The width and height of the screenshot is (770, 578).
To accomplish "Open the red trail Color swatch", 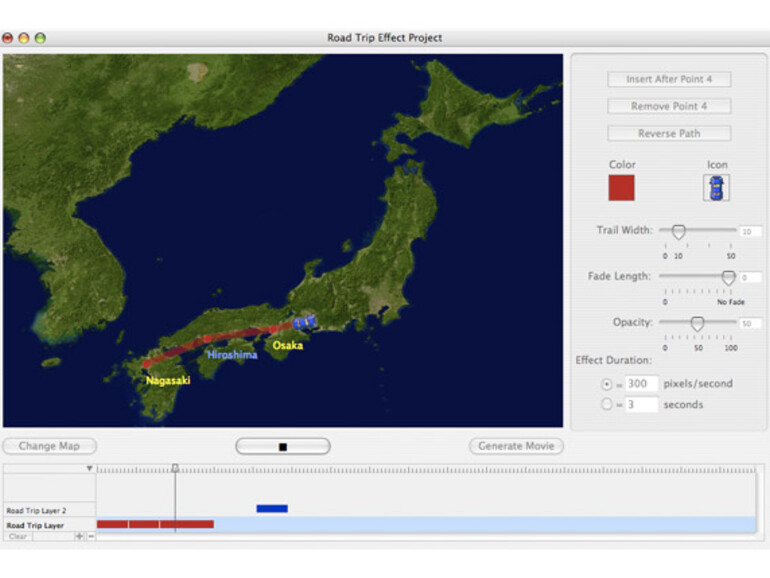I will click(x=621, y=187).
